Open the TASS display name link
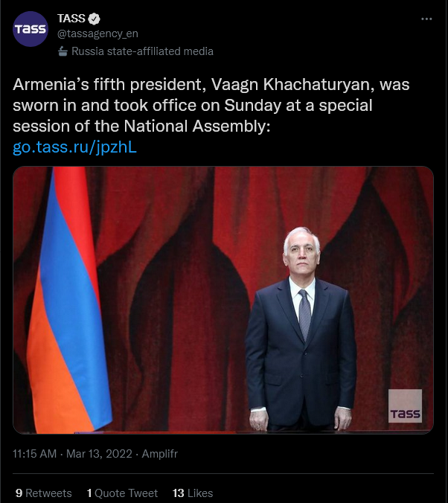The image size is (448, 503). coord(71,19)
